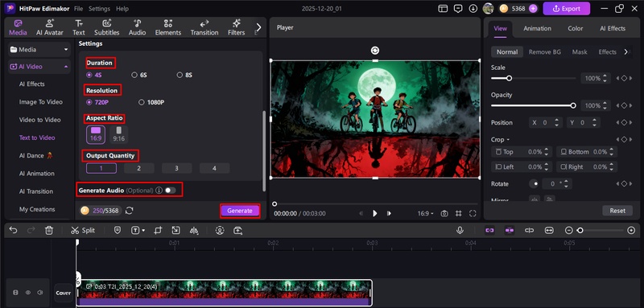Click the fullscreen icon in player
644x308 pixels.
(473, 214)
